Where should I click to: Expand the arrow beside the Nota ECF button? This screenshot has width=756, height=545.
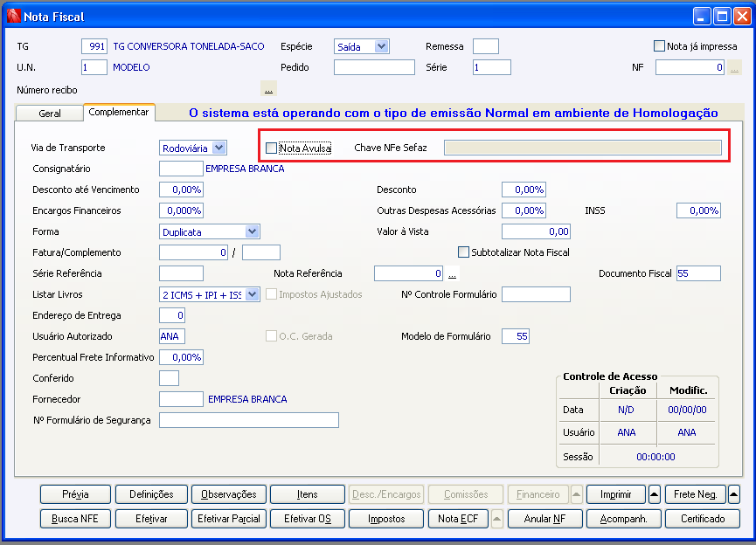(497, 519)
